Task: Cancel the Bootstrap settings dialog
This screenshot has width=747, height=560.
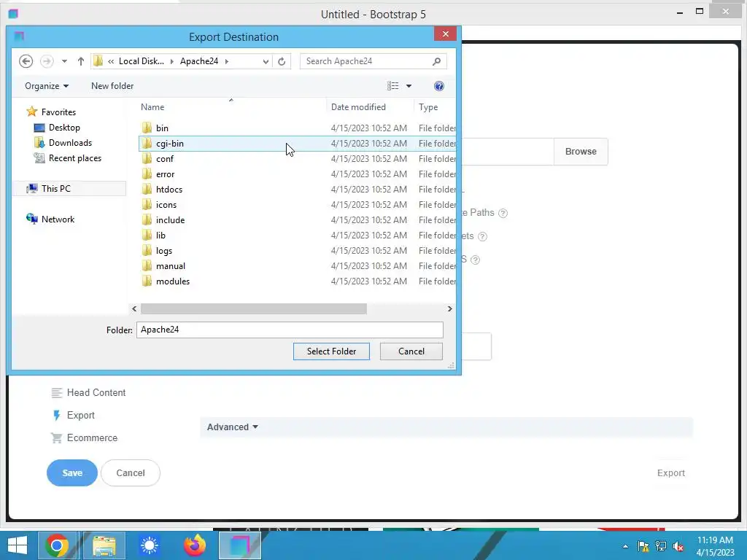Action: [x=131, y=472]
